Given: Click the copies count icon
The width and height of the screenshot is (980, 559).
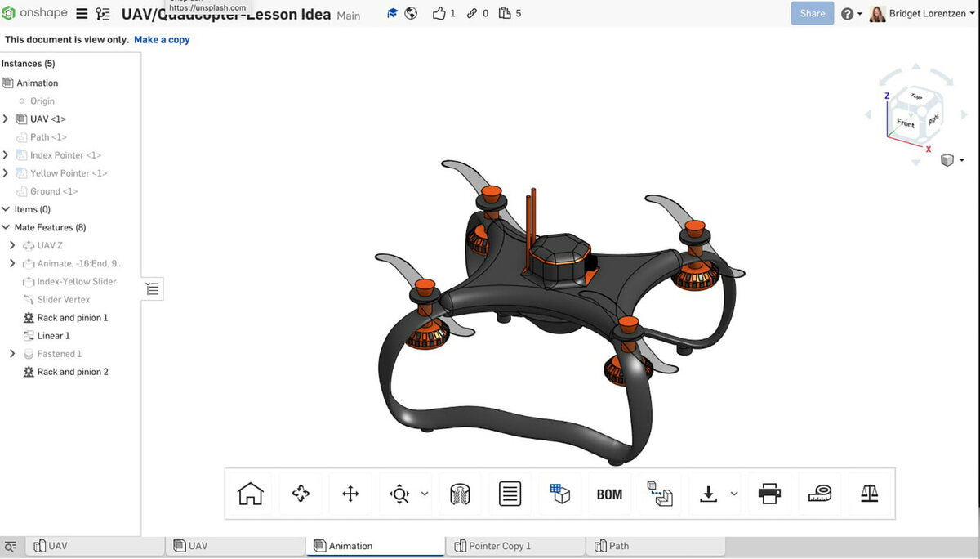Looking at the screenshot, I should point(505,13).
